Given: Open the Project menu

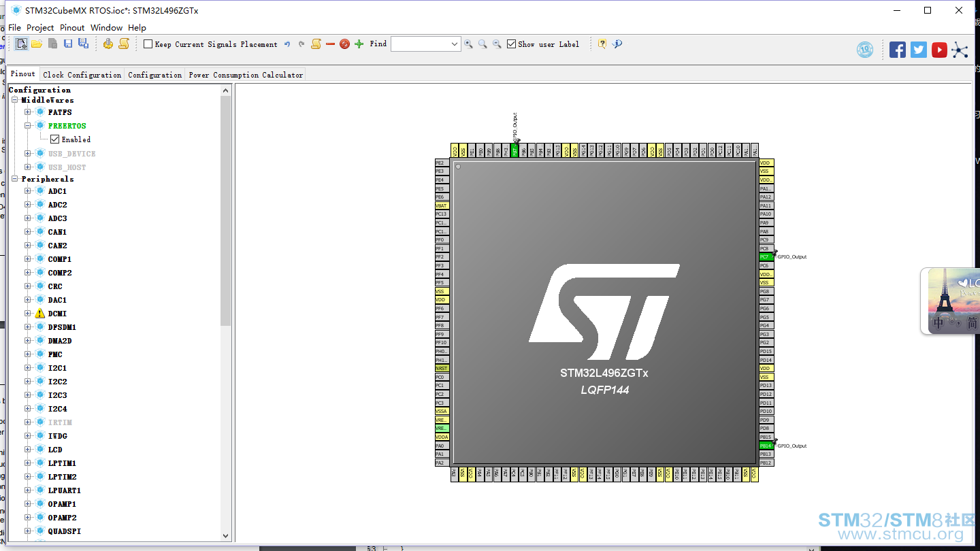Looking at the screenshot, I should (40, 28).
